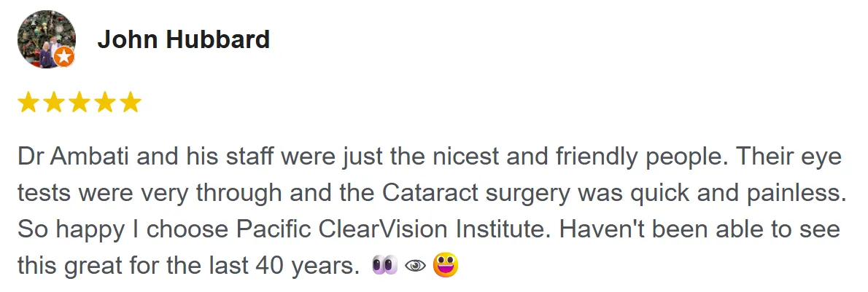
Task: Select the fifth yellow rating star
Action: point(131,103)
